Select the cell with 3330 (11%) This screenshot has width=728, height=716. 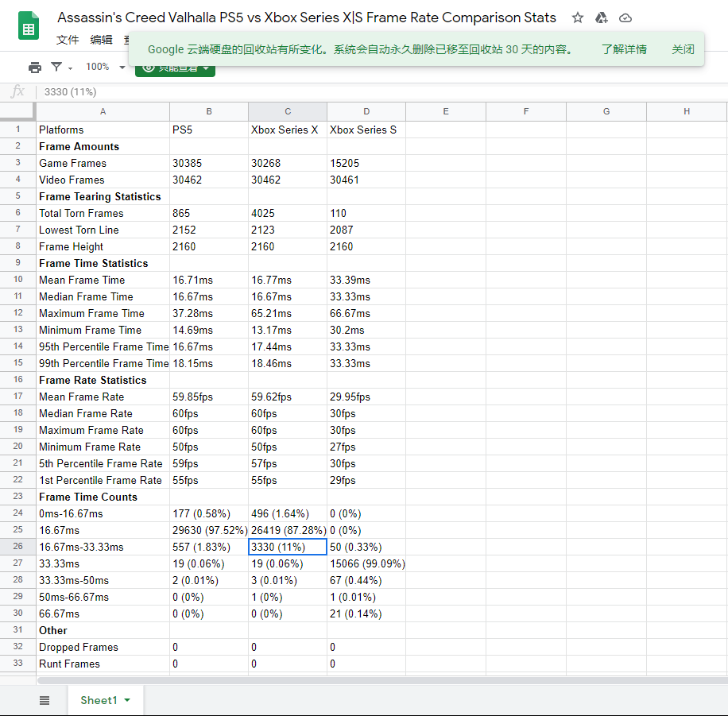(x=288, y=547)
